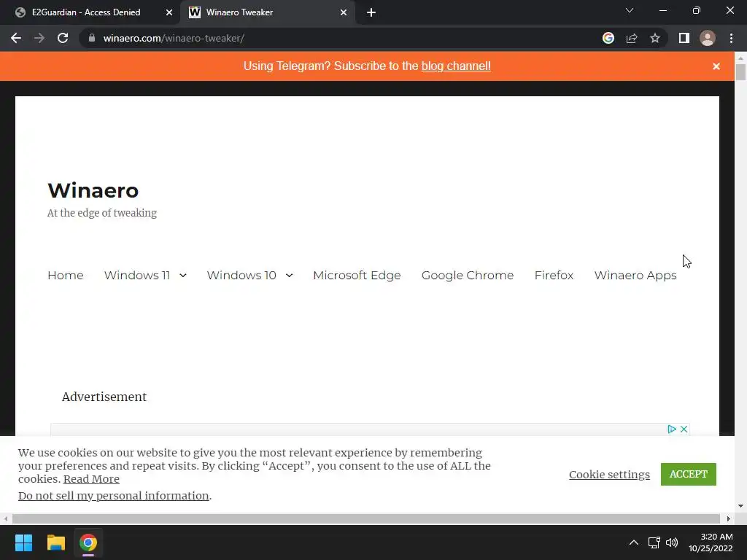Open File Explorer from the taskbar
Viewport: 747px width, 560px height.
[55, 542]
